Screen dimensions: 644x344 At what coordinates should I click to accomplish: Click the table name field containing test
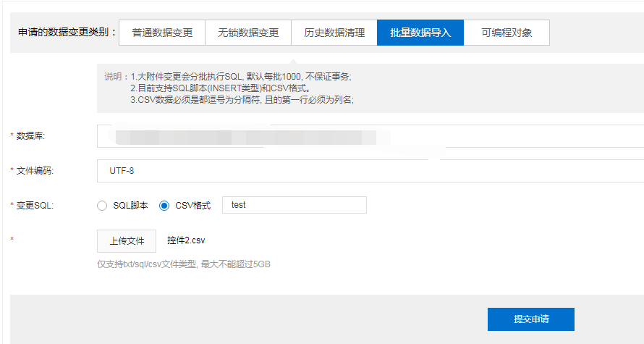(x=294, y=205)
